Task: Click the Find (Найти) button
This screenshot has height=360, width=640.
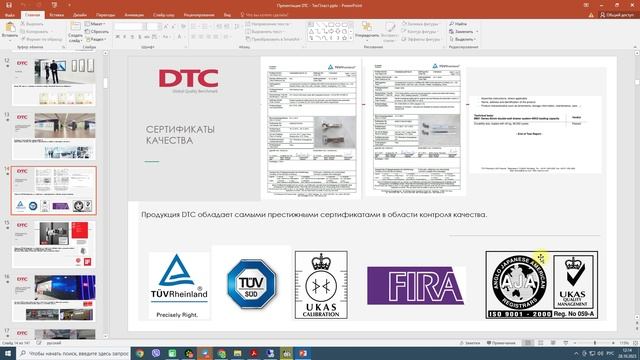Action: (458, 24)
